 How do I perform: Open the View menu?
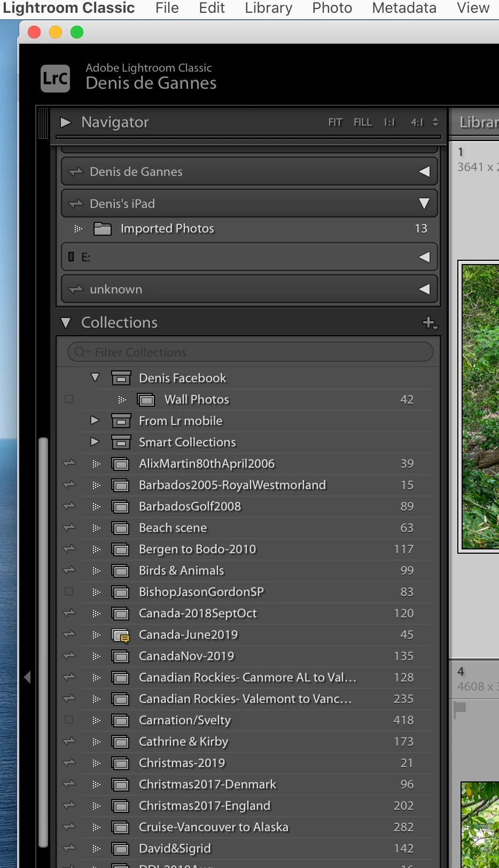point(473,8)
